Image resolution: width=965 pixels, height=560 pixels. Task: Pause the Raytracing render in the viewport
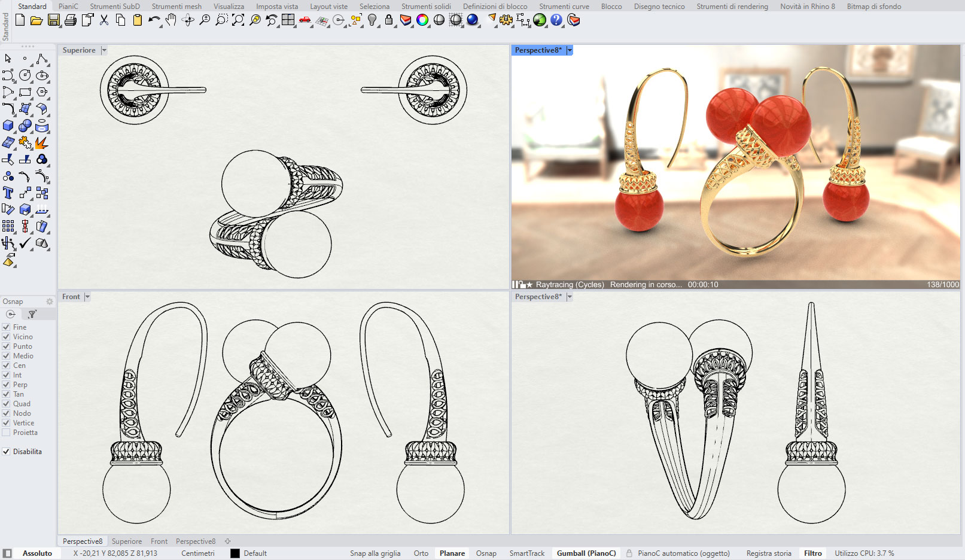515,285
